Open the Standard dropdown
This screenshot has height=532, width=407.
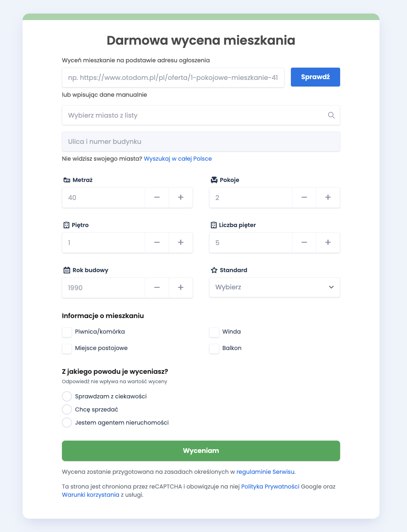pos(274,287)
